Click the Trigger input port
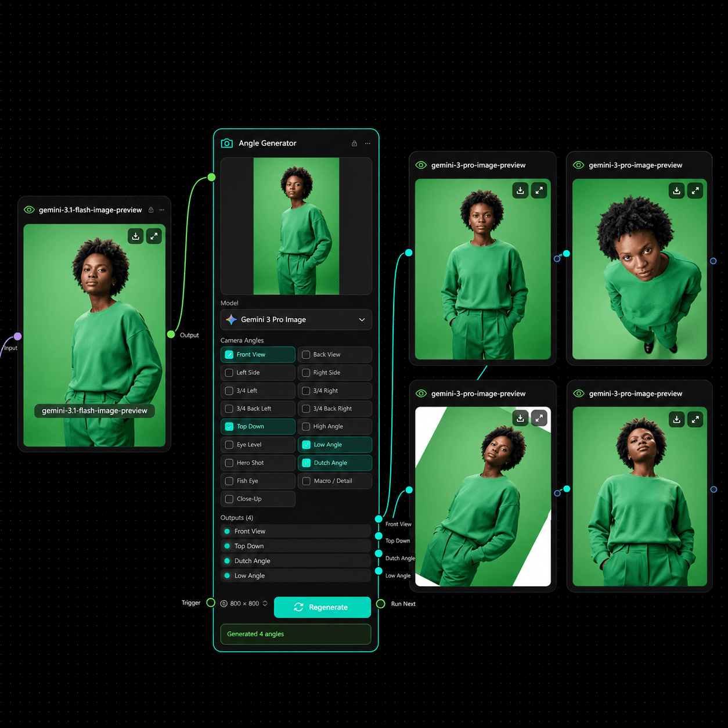 tap(211, 603)
